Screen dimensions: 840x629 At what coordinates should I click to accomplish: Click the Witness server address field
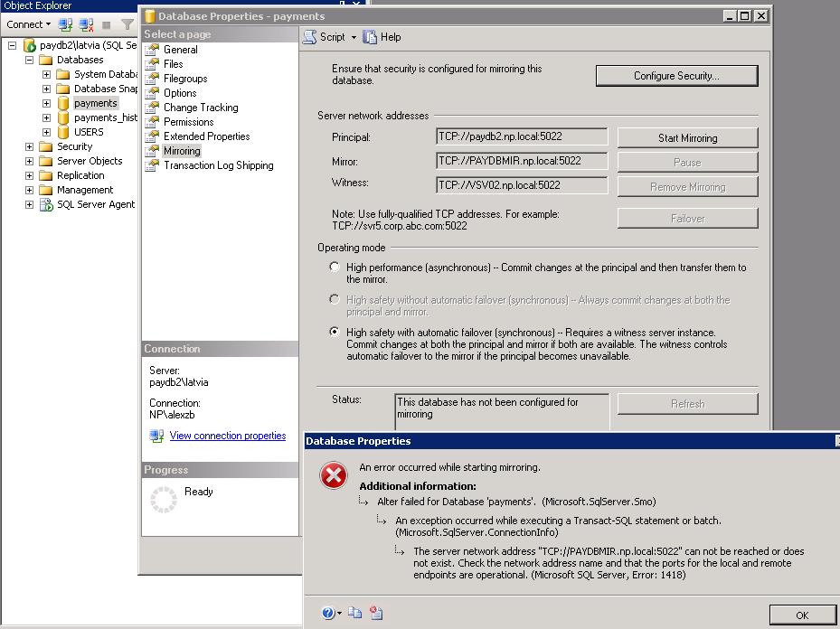tap(522, 185)
